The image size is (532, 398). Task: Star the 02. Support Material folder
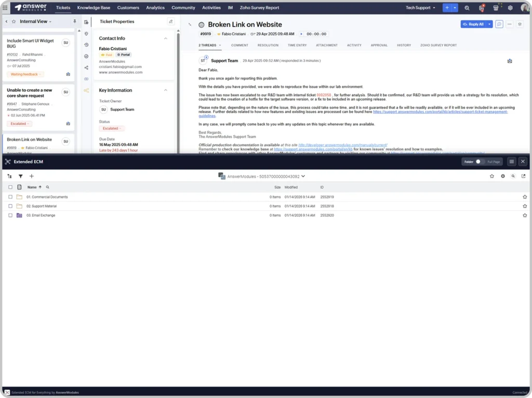point(525,206)
